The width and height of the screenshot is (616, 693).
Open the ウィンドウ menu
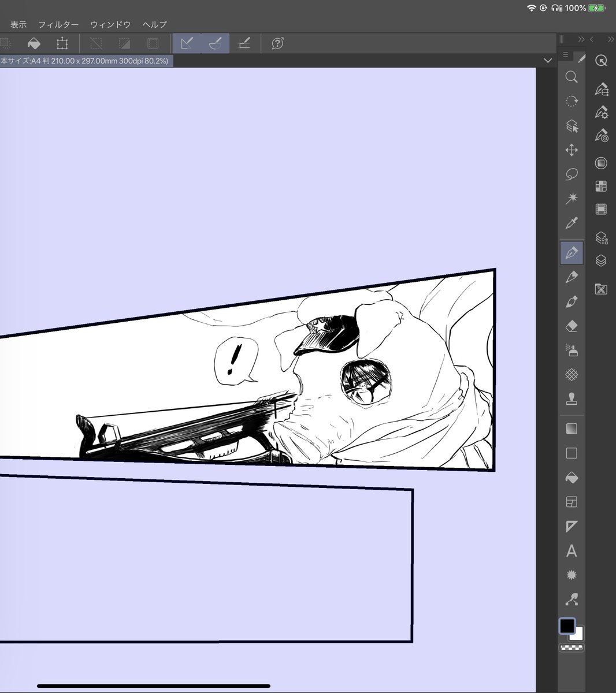(110, 24)
